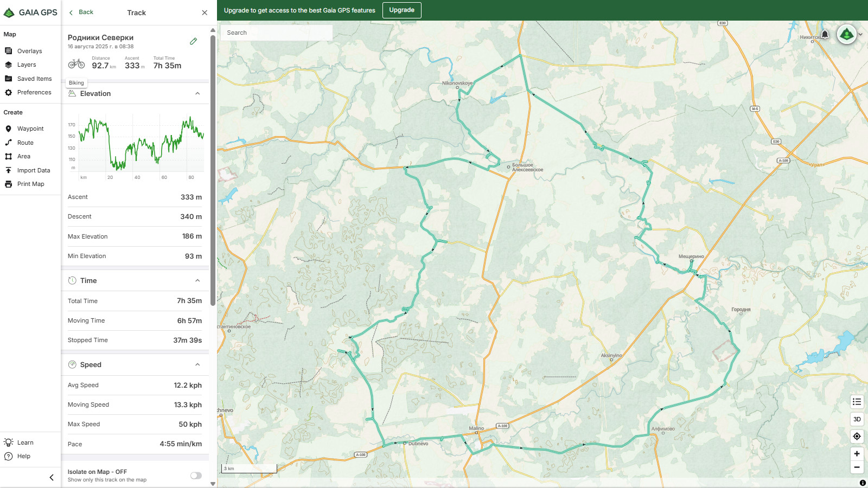The image size is (868, 488).
Task: Click the Learn lightbulb icon
Action: pyautogui.click(x=9, y=442)
